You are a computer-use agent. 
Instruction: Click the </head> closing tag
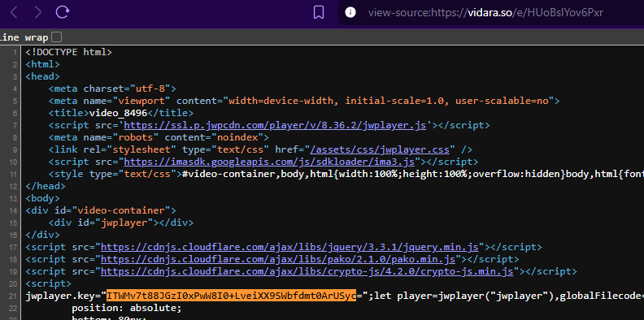(x=46, y=186)
